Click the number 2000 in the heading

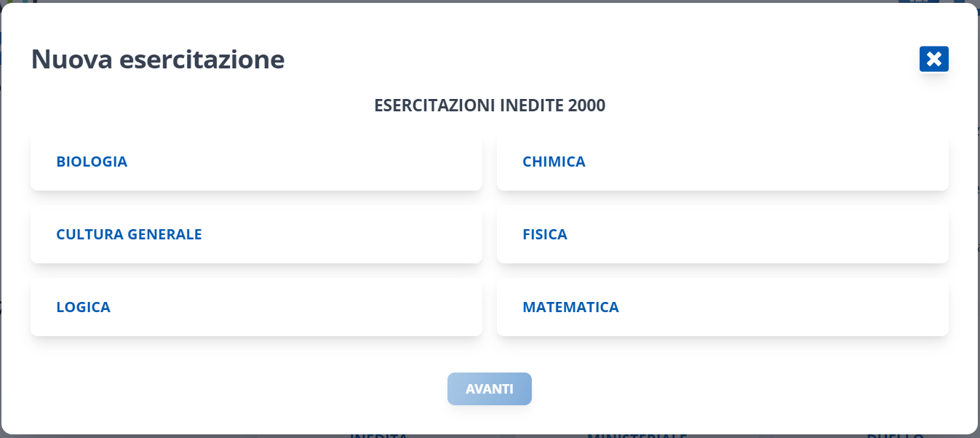tap(587, 105)
